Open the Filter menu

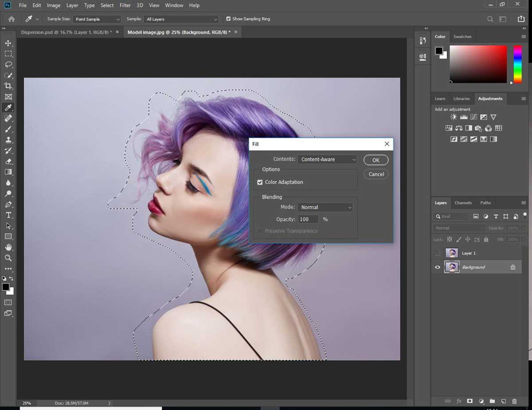coord(125,5)
